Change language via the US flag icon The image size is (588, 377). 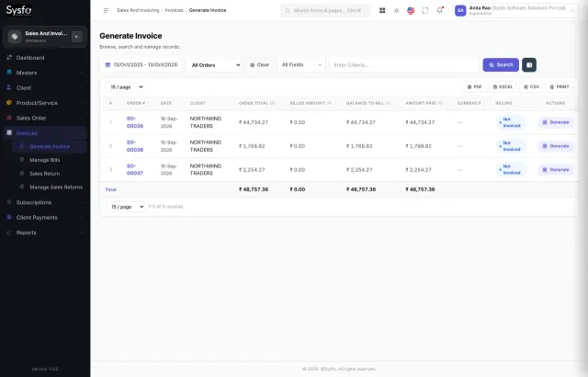(x=411, y=10)
